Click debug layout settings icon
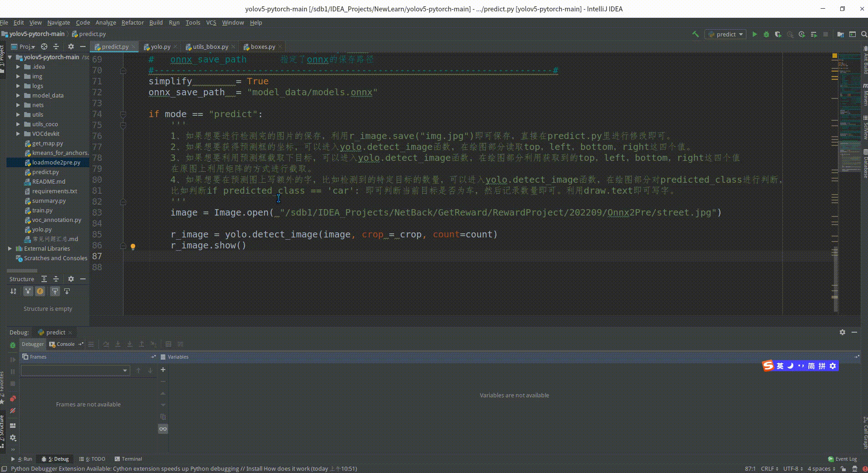 point(13,425)
